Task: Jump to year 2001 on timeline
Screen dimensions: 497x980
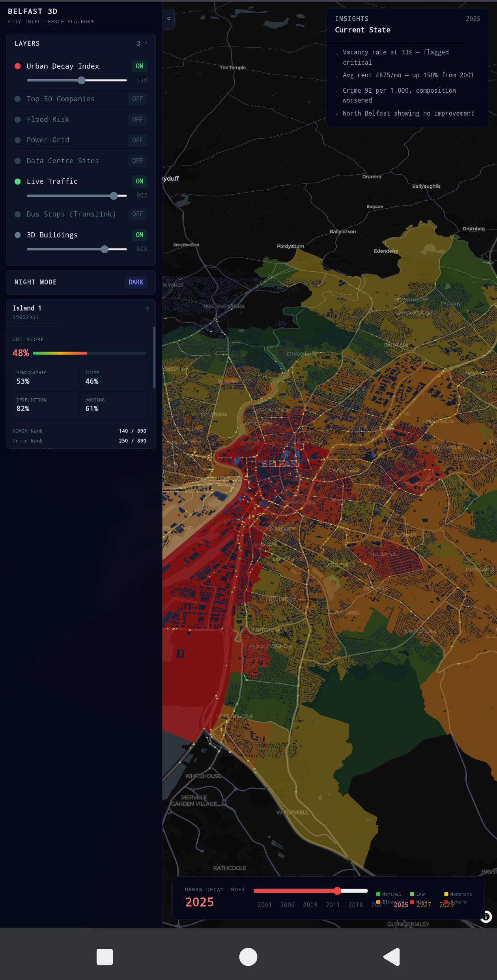Action: [265, 905]
